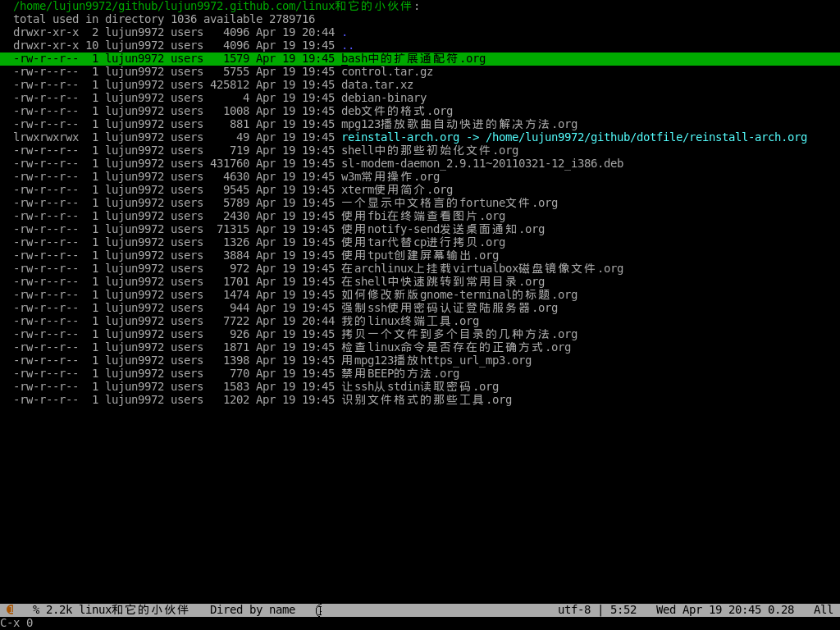Open data.tar.xz archive entry

point(377,84)
